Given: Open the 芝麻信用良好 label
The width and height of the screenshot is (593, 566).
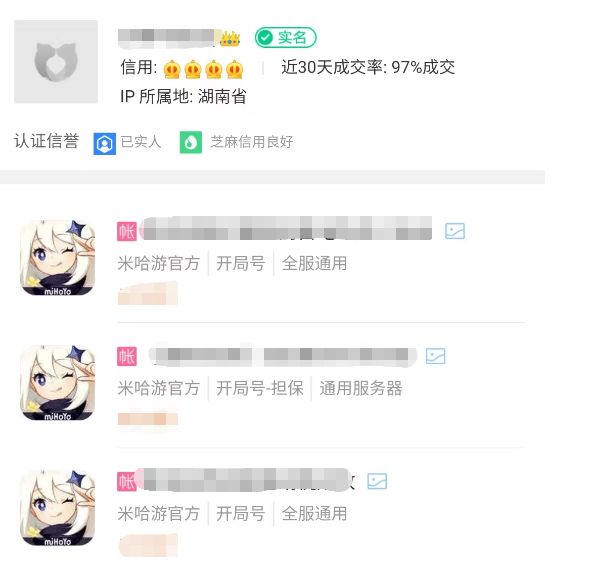Looking at the screenshot, I should pos(252,142).
